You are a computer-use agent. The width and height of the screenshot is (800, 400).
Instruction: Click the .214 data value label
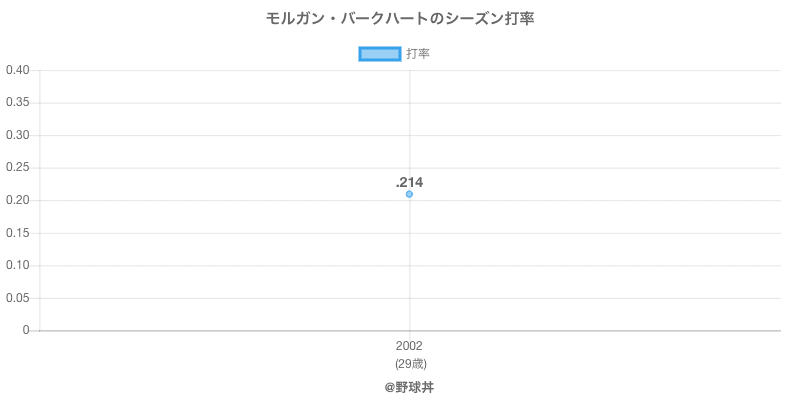tap(410, 182)
